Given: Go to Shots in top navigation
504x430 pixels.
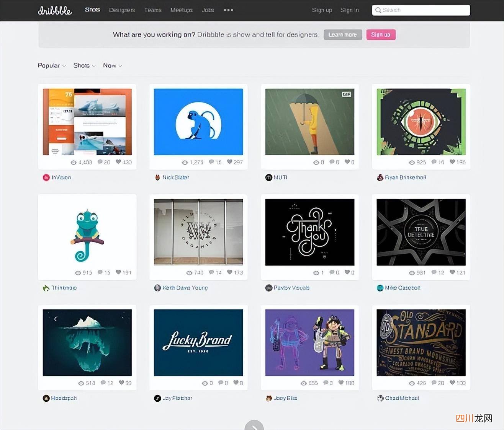Looking at the screenshot, I should (92, 10).
